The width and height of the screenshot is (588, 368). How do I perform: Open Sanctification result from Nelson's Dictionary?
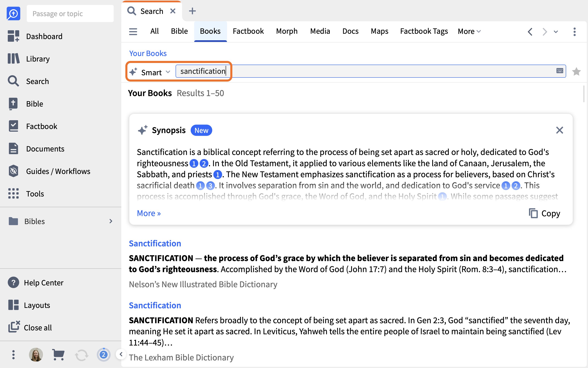pos(155,243)
